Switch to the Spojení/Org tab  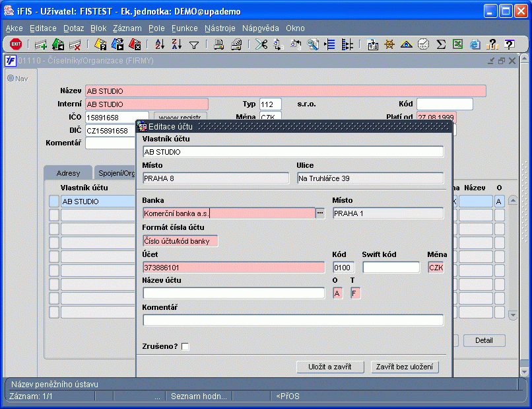click(116, 173)
